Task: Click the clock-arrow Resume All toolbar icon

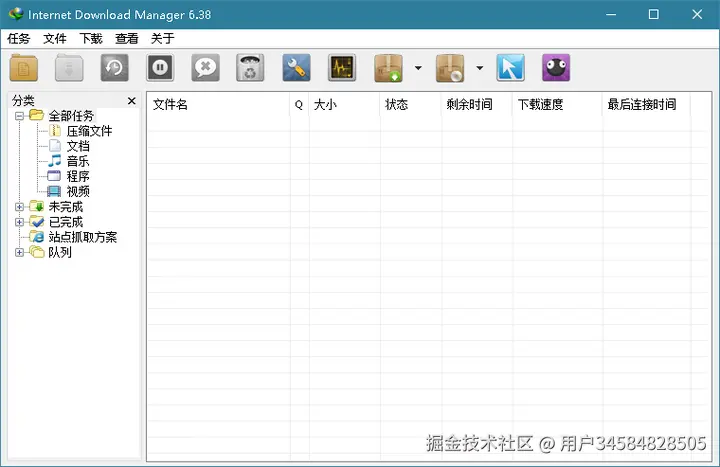Action: [114, 68]
